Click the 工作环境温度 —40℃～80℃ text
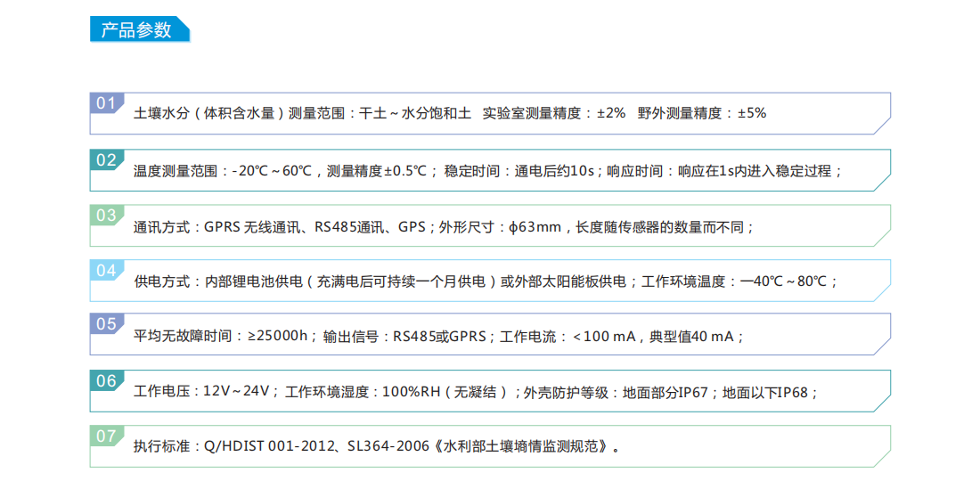This screenshot has width=980, height=481. tap(739, 281)
